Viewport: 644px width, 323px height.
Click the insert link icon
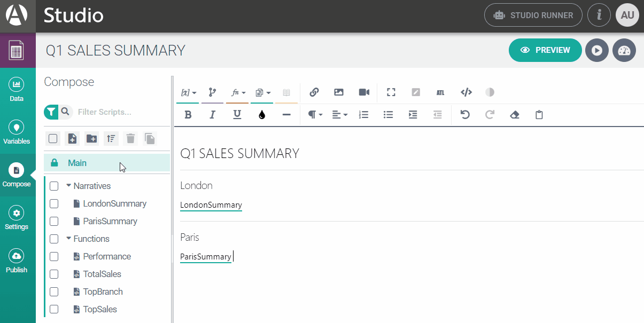coord(314,92)
